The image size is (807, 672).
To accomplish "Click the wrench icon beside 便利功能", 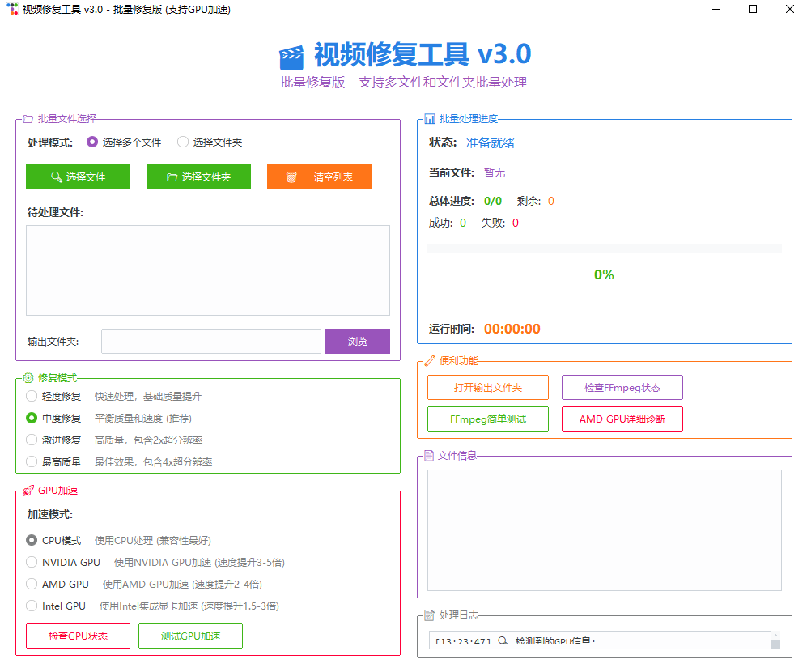I will 430,361.
